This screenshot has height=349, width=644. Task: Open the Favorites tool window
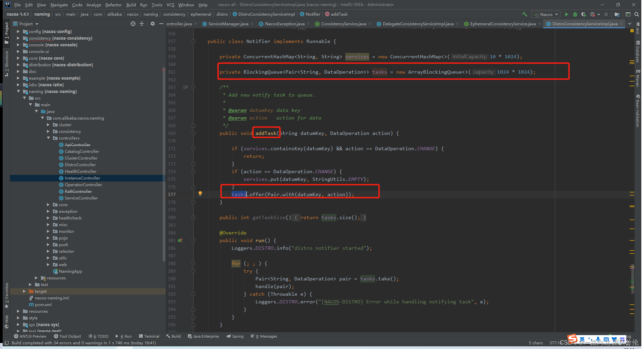(7, 296)
